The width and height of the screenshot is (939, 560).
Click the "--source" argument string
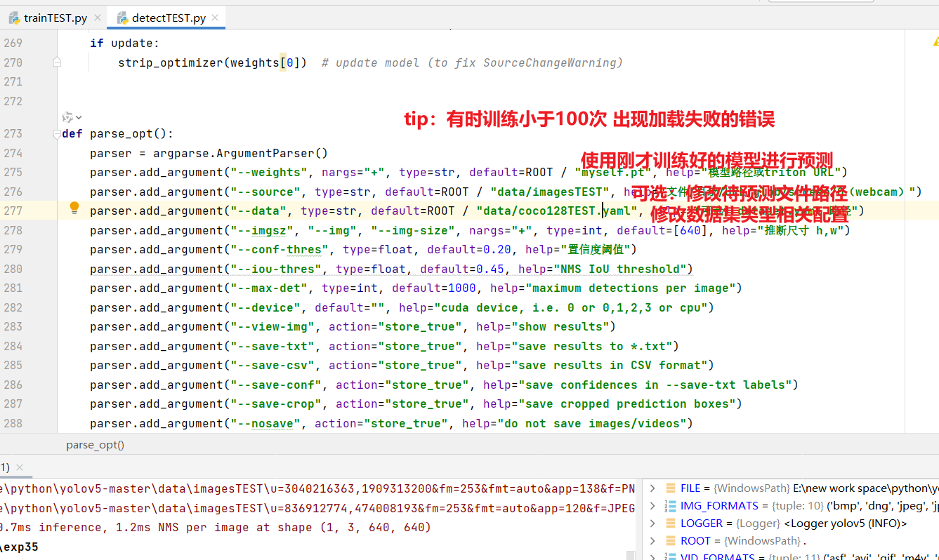tap(265, 192)
